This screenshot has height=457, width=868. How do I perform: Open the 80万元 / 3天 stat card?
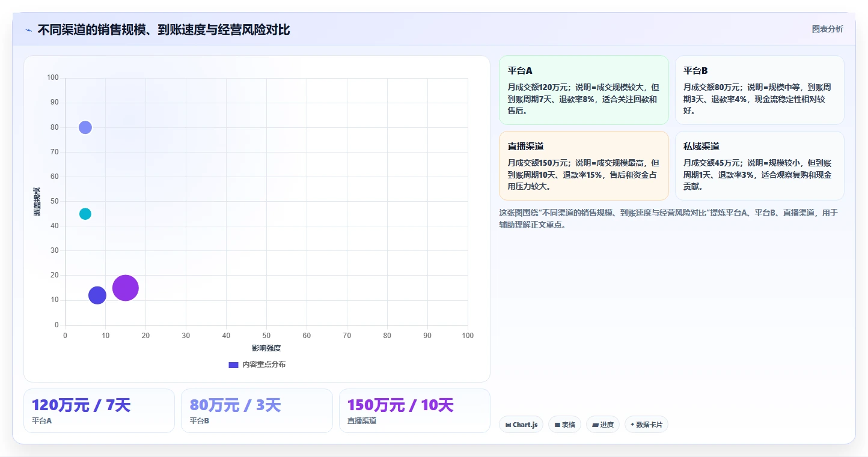(x=257, y=411)
